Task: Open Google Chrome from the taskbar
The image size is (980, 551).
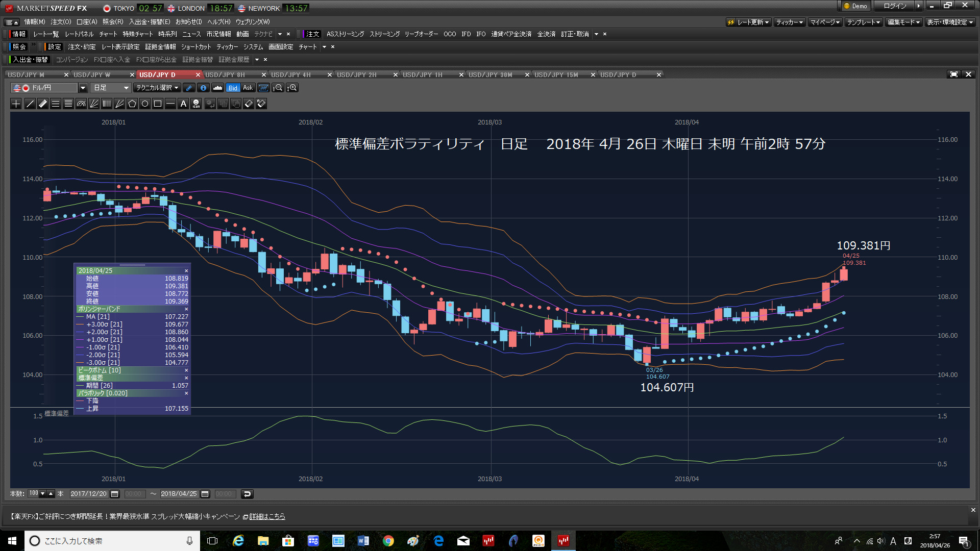Action: click(x=388, y=541)
